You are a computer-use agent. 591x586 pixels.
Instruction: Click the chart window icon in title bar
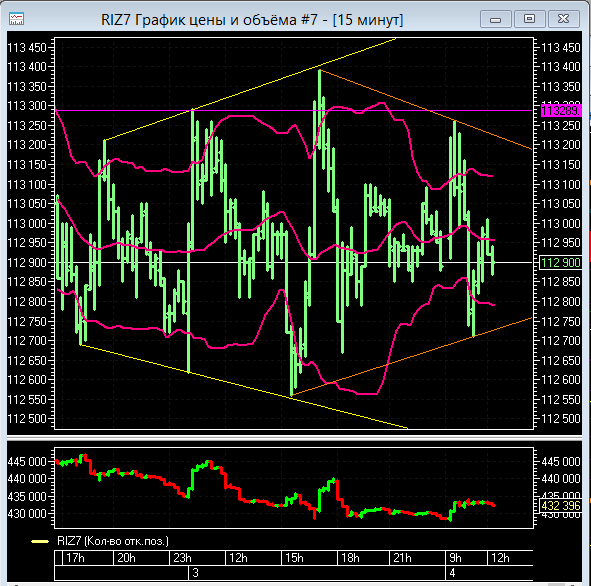pos(16,19)
